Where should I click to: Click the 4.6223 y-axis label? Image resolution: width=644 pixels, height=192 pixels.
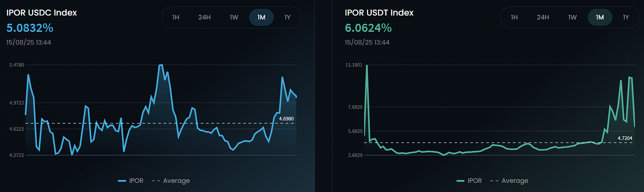[x=16, y=129]
